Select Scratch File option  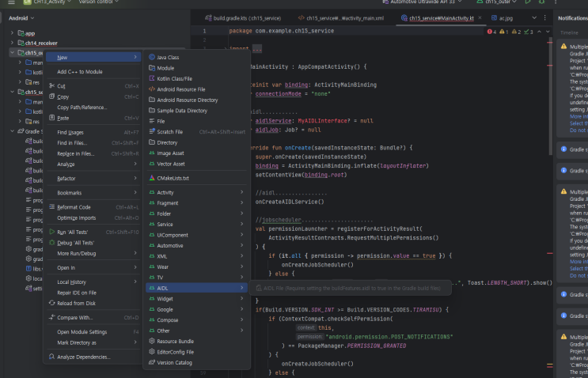(169, 132)
